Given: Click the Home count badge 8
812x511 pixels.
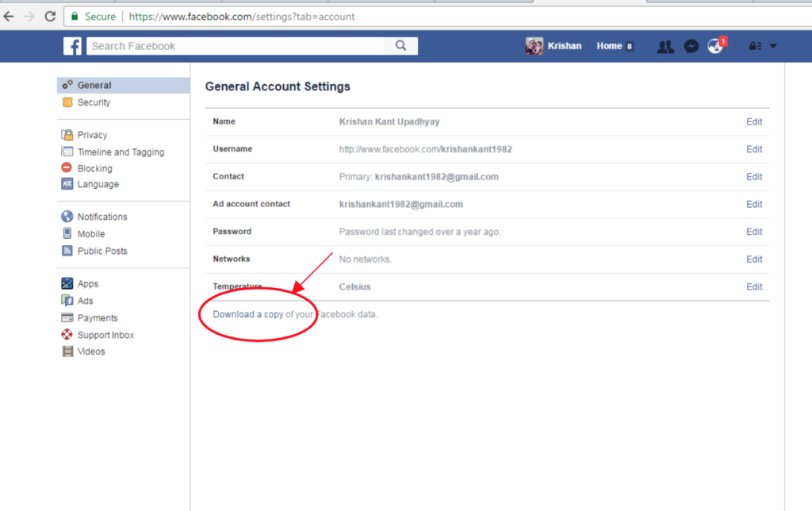Looking at the screenshot, I should [x=629, y=46].
